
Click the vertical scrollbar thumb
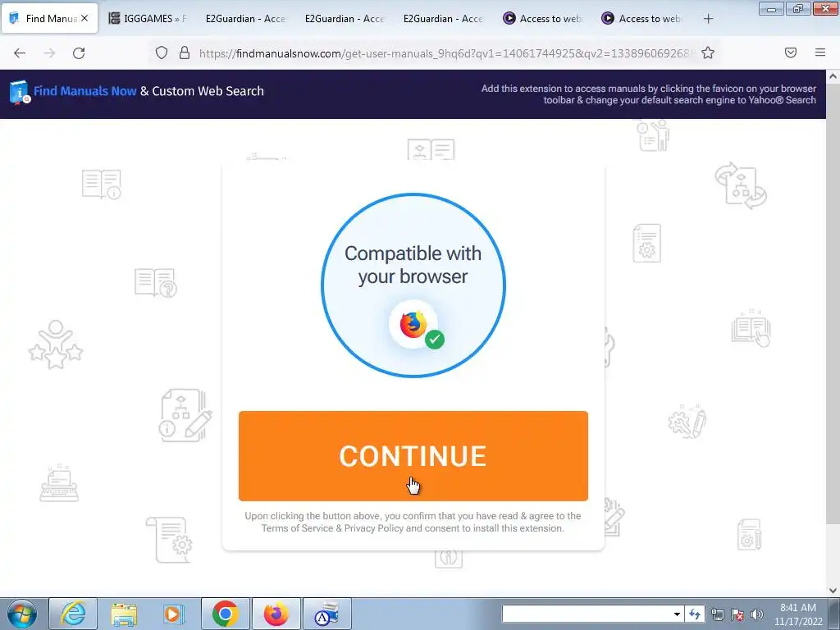[x=833, y=304]
